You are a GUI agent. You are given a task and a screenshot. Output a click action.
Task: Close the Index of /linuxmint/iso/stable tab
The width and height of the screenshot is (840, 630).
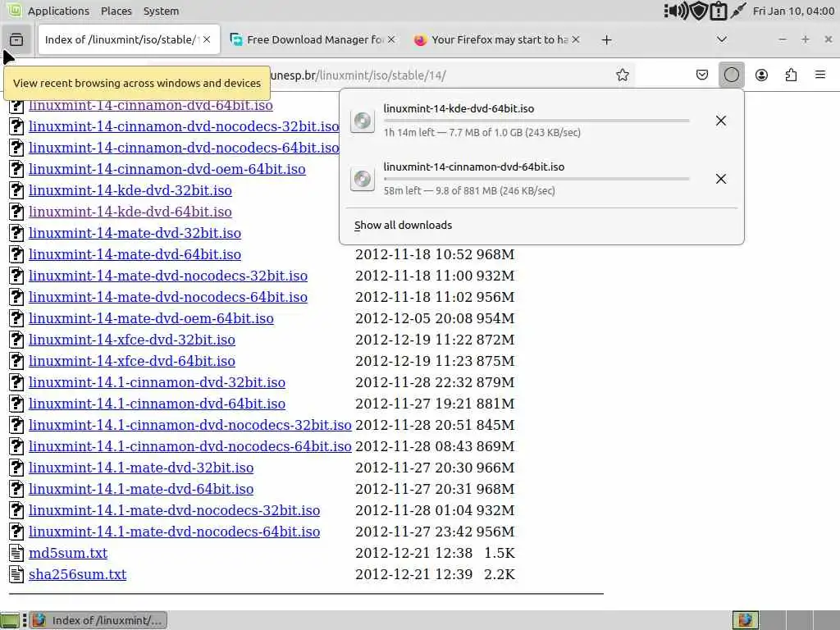coord(207,39)
